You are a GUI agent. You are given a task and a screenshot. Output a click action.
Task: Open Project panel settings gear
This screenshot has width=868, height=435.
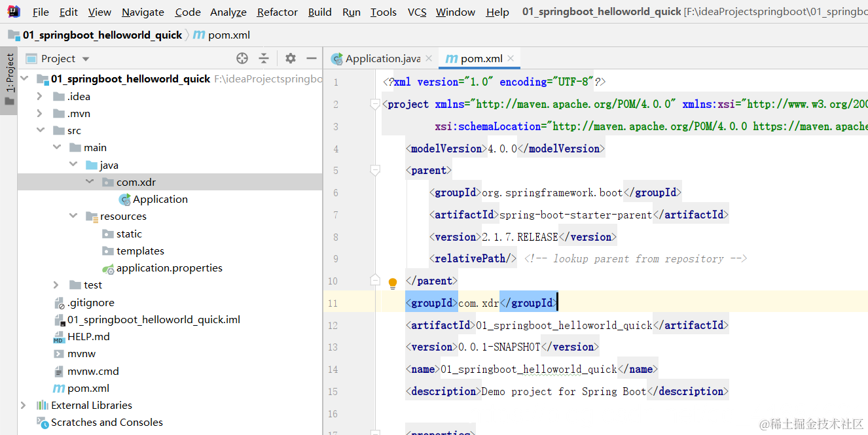291,58
